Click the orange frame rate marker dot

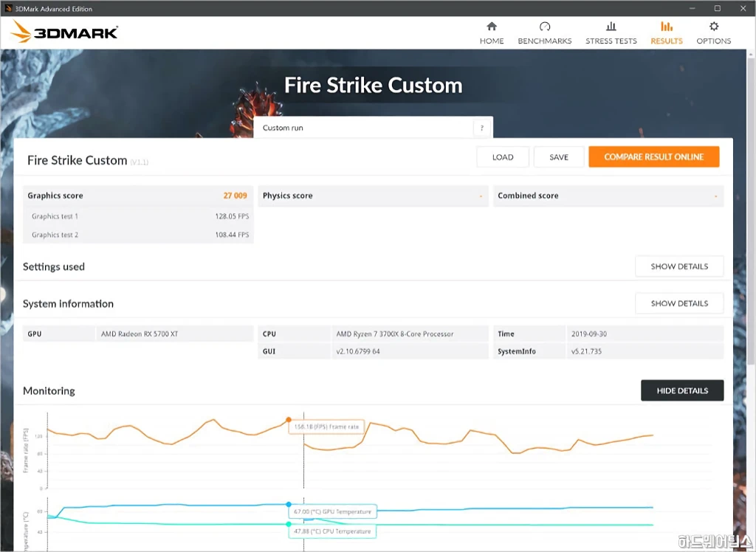289,420
